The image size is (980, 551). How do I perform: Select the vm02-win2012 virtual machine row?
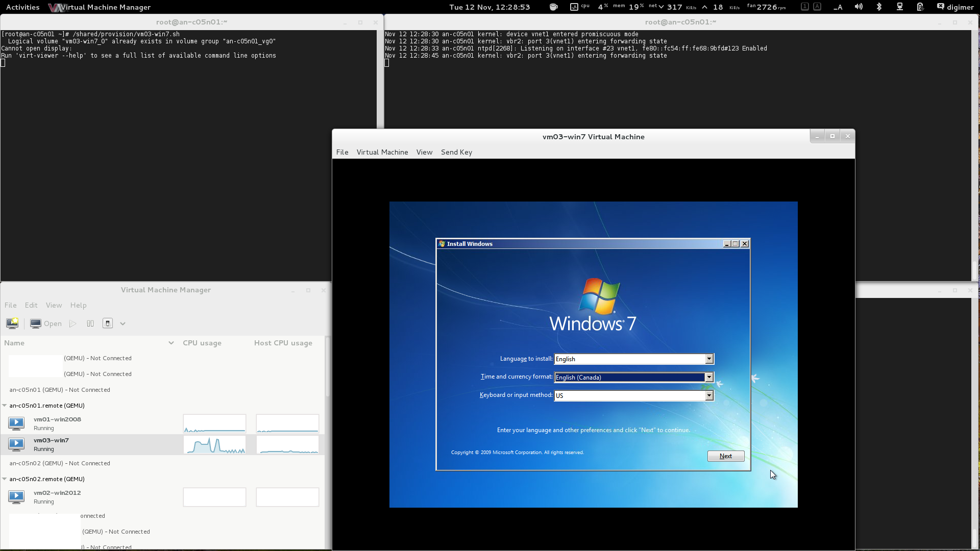point(162,497)
